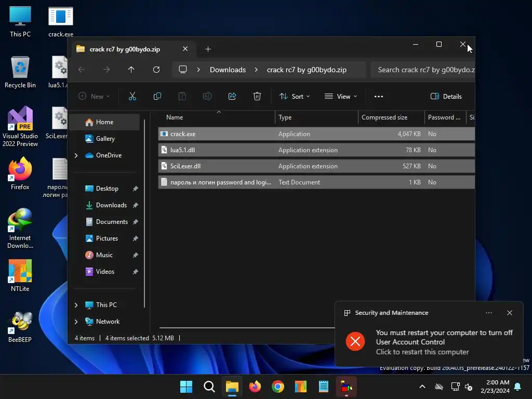Click the Rename icon in toolbar
Viewport: 532px width, 399px height.
tap(207, 96)
